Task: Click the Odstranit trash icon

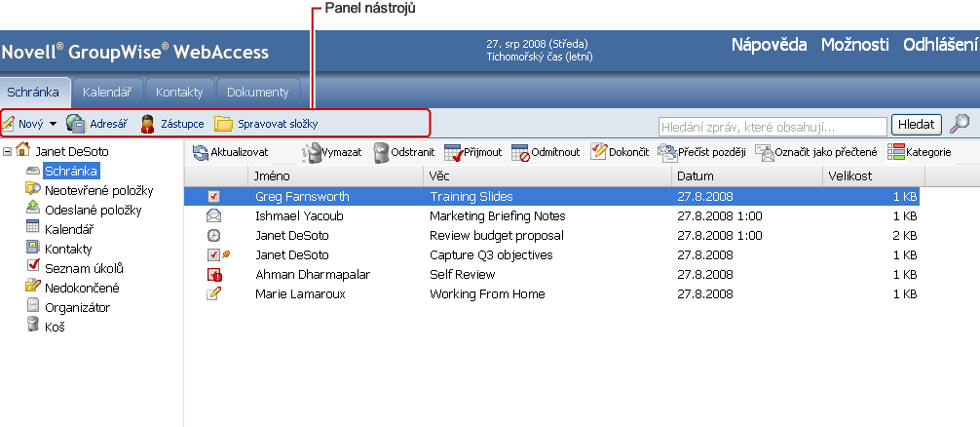Action: (x=381, y=152)
